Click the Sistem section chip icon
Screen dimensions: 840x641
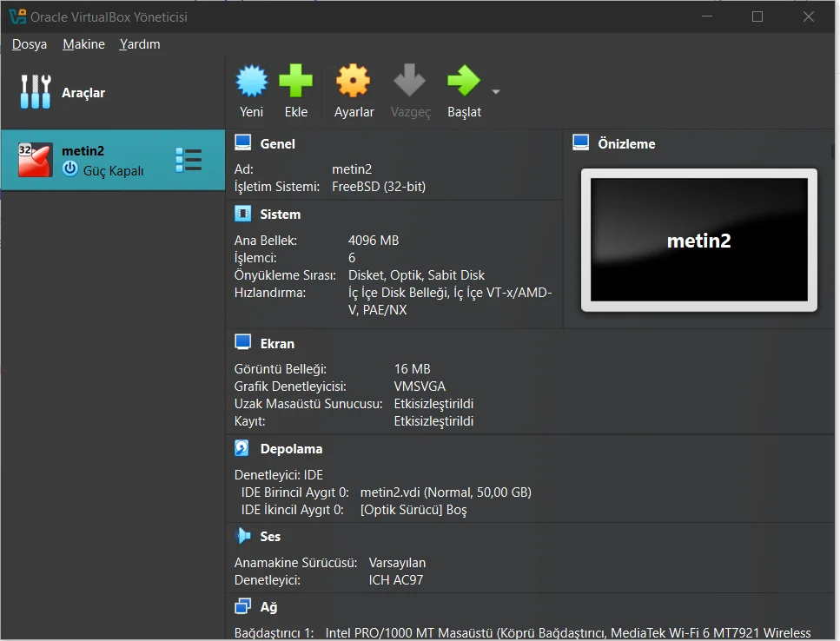click(x=242, y=214)
